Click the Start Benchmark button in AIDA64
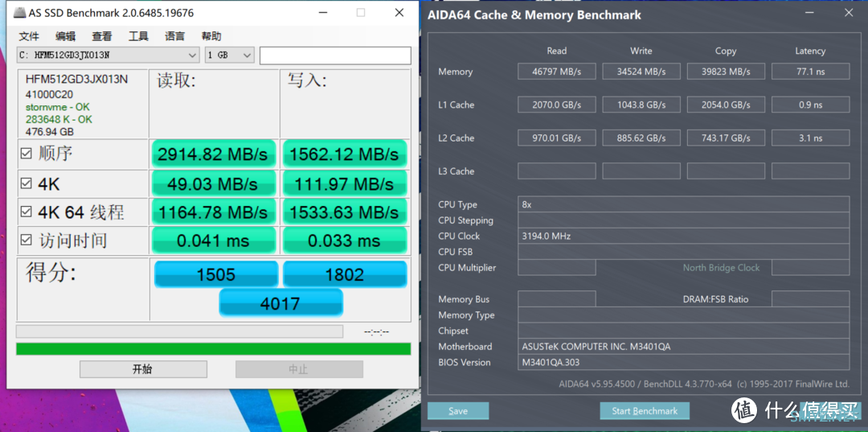The image size is (868, 432). pyautogui.click(x=645, y=411)
